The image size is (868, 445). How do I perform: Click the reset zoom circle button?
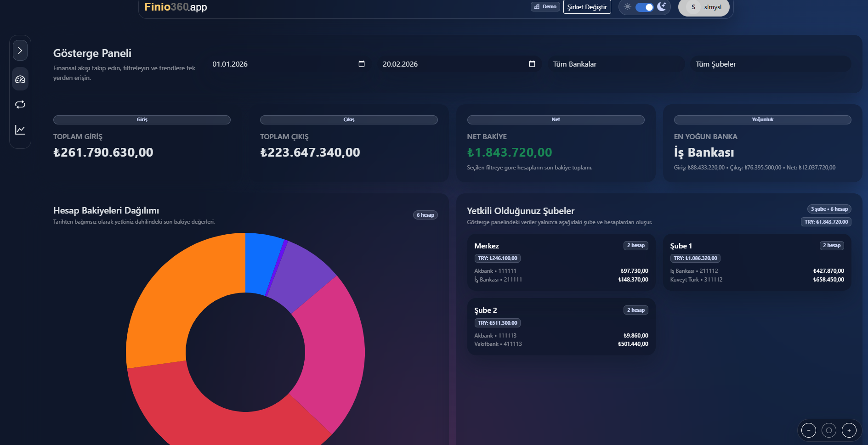[x=828, y=430]
